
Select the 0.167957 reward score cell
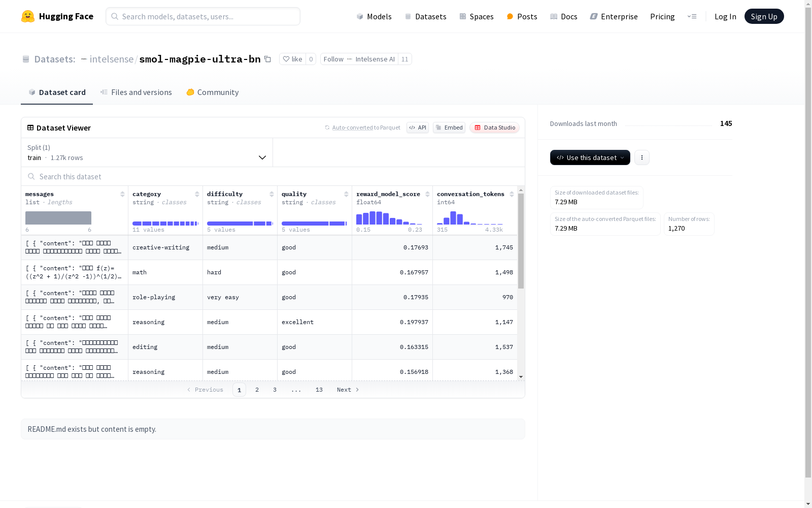pos(392,272)
